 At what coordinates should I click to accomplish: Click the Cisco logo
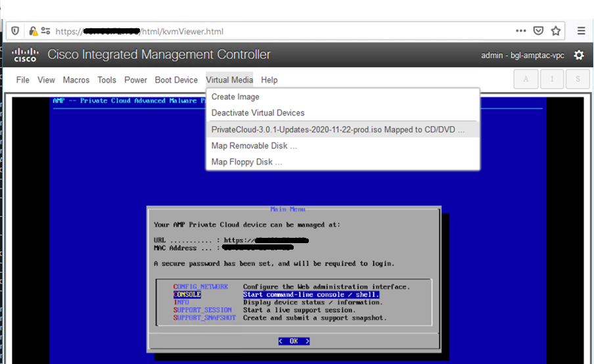(x=25, y=55)
